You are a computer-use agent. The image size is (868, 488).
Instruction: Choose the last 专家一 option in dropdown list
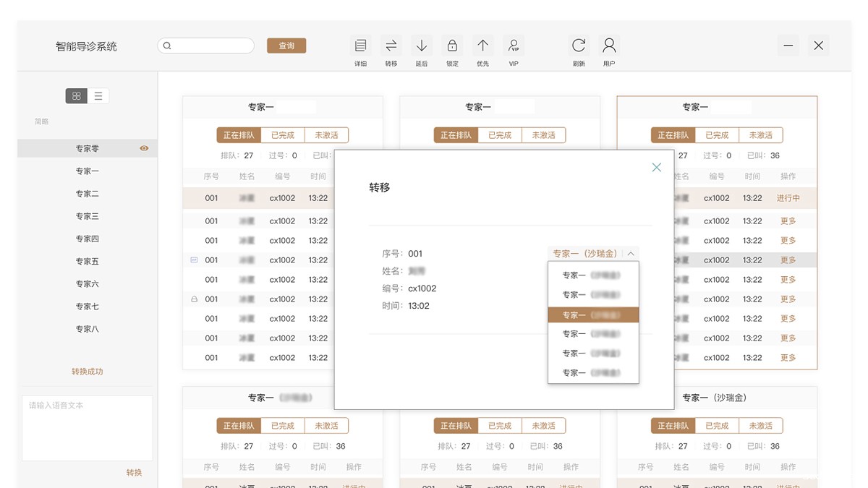pyautogui.click(x=593, y=373)
